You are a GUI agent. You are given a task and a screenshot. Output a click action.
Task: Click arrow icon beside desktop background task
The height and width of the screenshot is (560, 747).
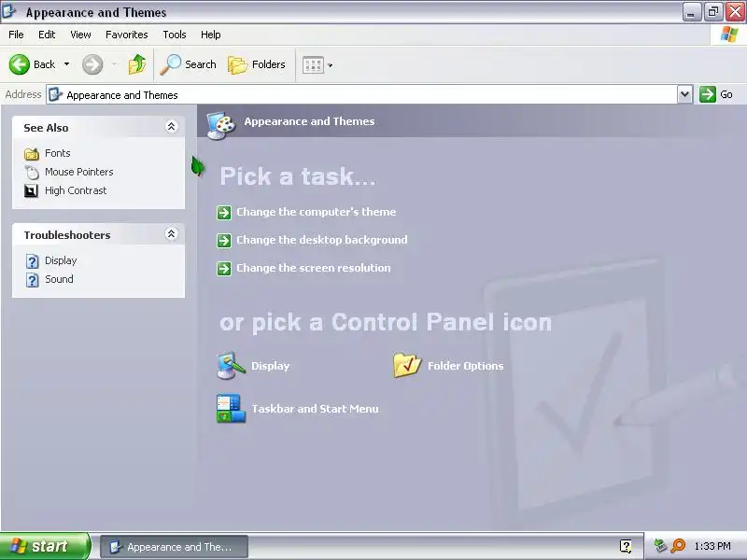pyautogui.click(x=224, y=241)
